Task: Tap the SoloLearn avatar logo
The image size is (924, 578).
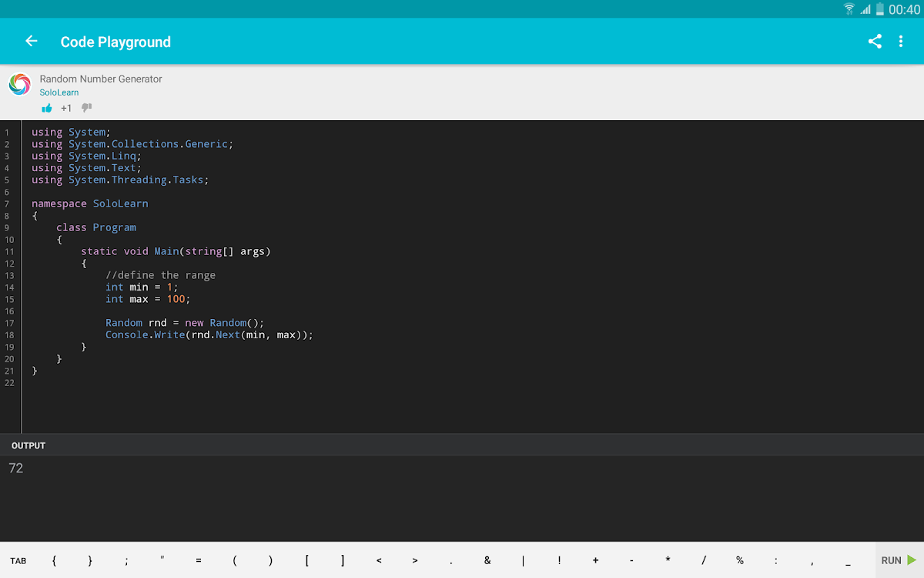Action: (20, 85)
